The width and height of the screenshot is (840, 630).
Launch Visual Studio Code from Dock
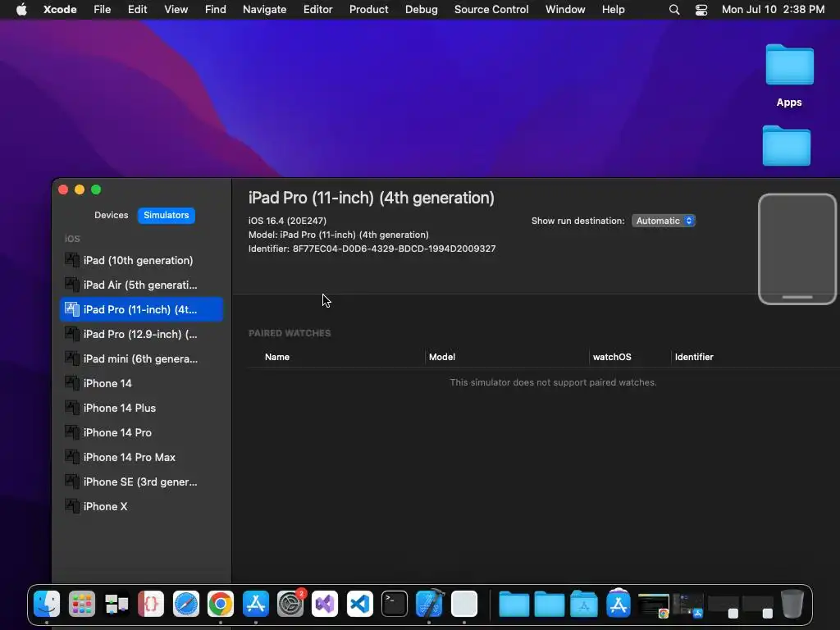tap(359, 604)
